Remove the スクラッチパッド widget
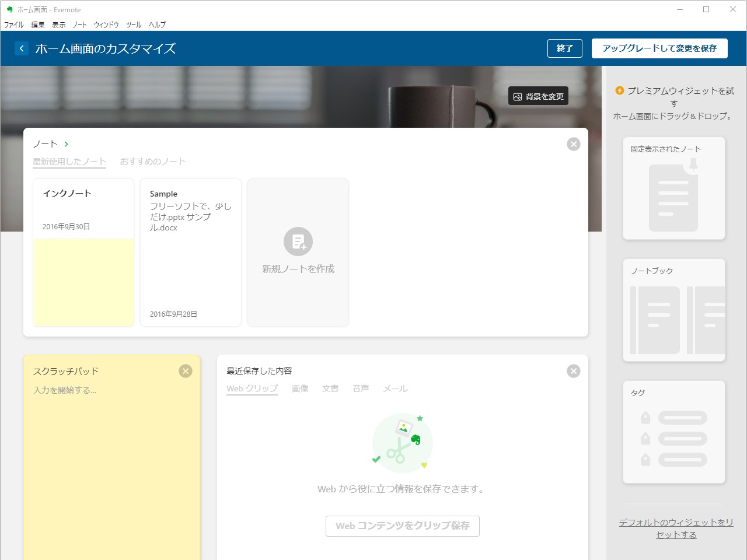This screenshot has width=747, height=560. click(x=186, y=371)
